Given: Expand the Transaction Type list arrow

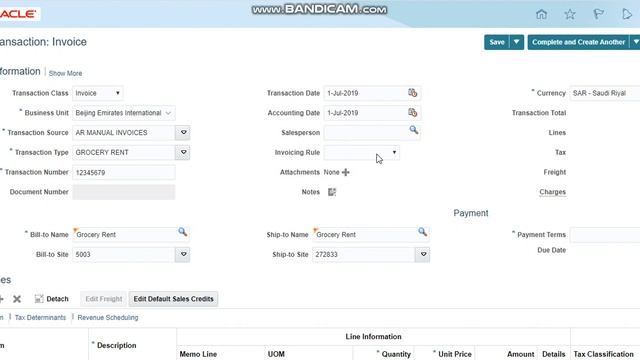Looking at the screenshot, I should pos(183,152).
